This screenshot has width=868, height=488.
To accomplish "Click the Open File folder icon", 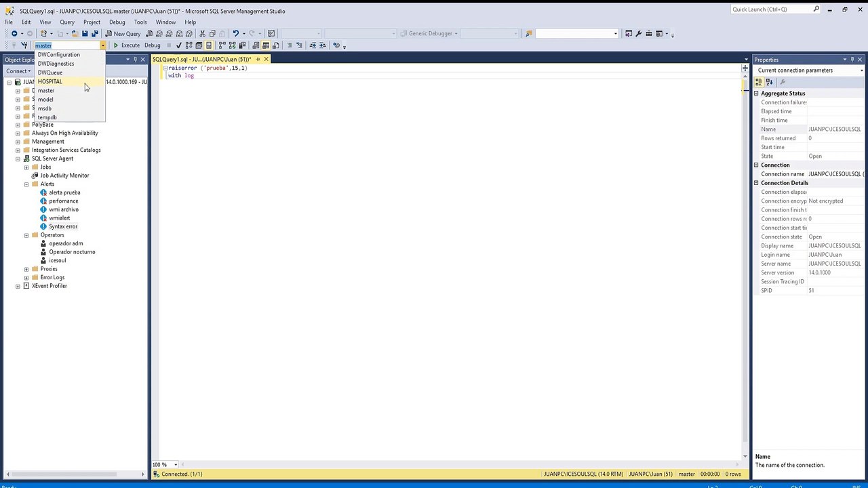I will click(75, 33).
